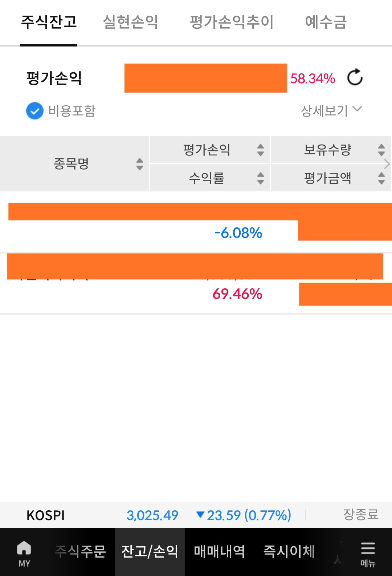Open the MY home icon

(x=24, y=553)
